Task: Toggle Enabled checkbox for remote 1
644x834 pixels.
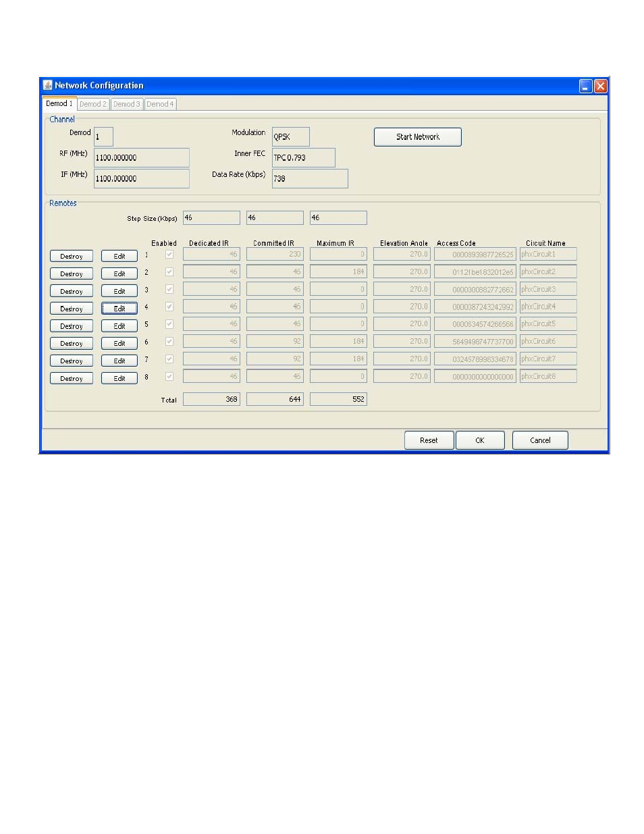Action: click(169, 255)
